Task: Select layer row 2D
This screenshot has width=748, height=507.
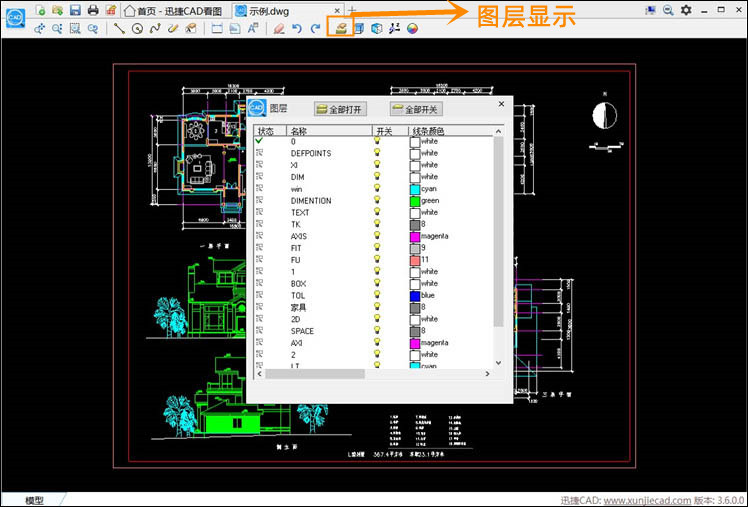Action: (x=374, y=319)
